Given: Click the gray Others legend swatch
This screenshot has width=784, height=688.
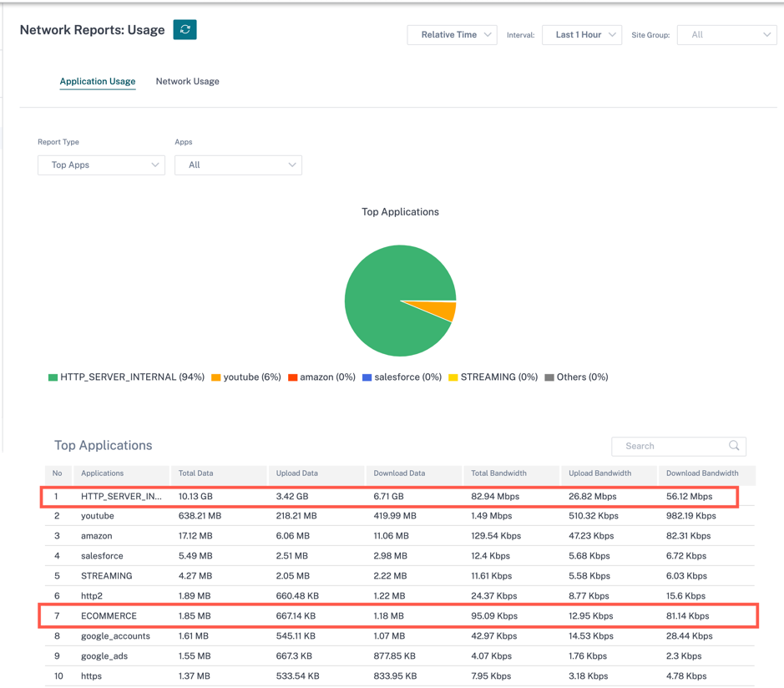Looking at the screenshot, I should (x=549, y=377).
